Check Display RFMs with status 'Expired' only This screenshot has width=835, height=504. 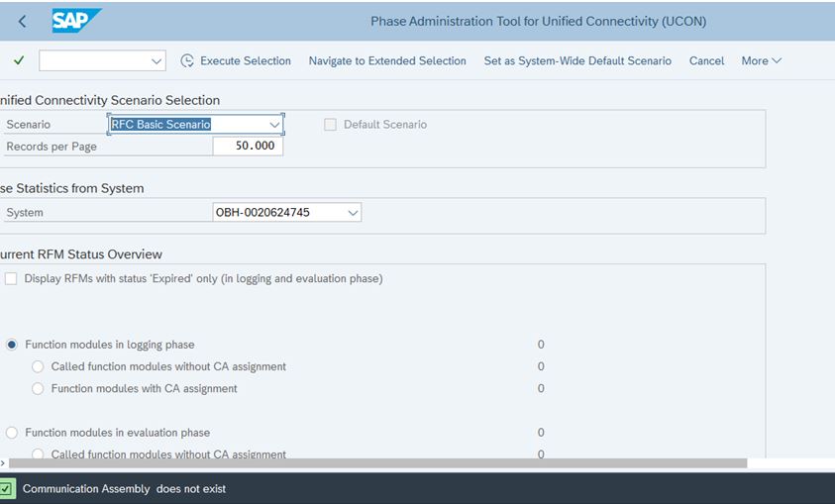(x=11, y=278)
